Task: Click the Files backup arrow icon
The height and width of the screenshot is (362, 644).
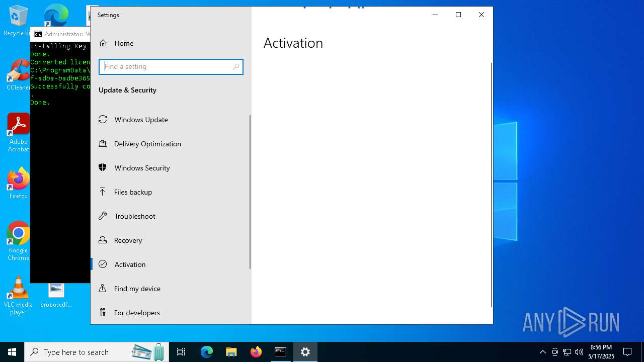Action: pos(103,192)
